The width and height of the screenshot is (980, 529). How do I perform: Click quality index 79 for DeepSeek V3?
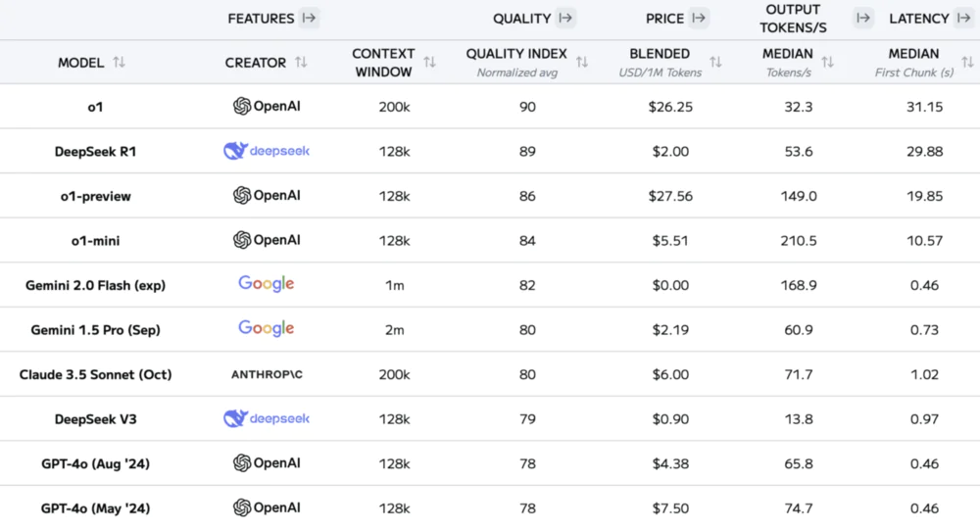tap(527, 419)
